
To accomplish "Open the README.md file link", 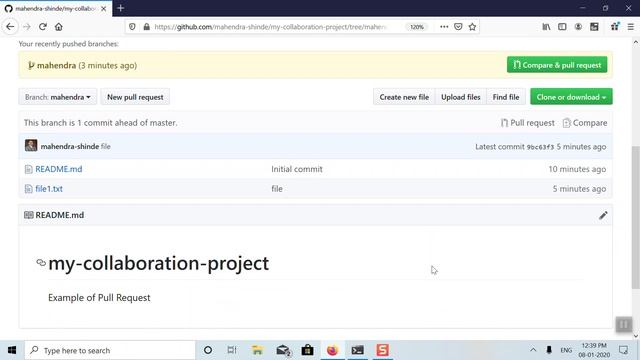I will point(58,169).
